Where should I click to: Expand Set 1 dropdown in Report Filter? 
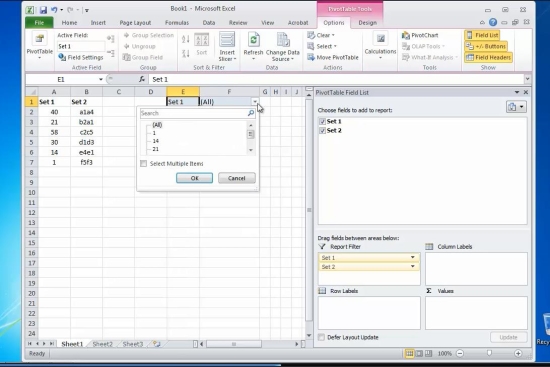412,258
